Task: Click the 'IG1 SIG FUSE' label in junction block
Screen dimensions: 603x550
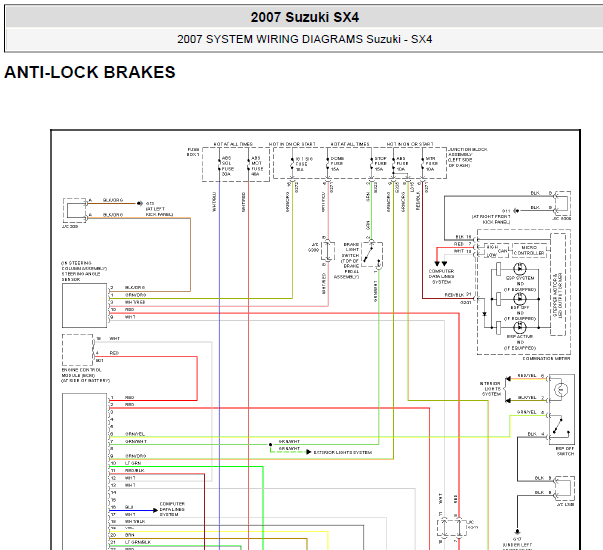Action: tap(304, 164)
